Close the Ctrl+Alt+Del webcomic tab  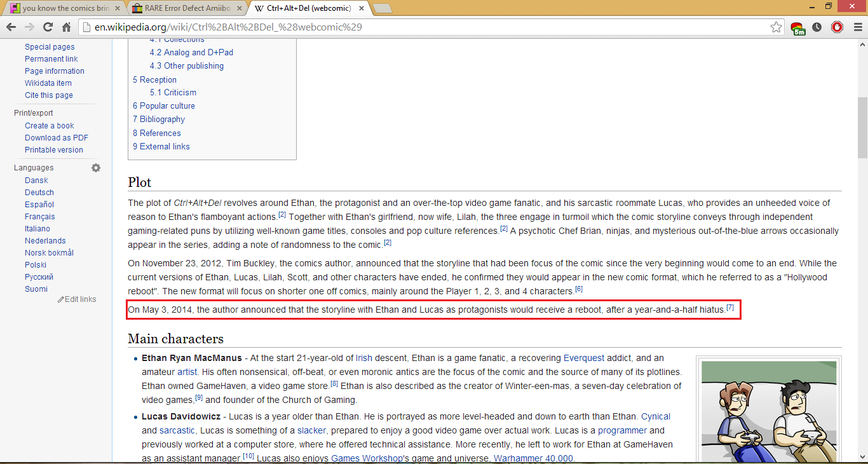click(361, 8)
